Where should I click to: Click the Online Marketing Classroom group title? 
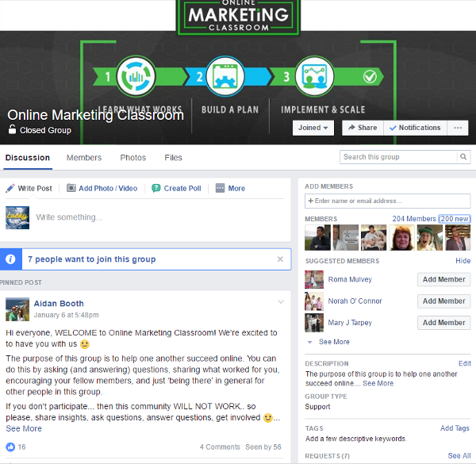96,115
